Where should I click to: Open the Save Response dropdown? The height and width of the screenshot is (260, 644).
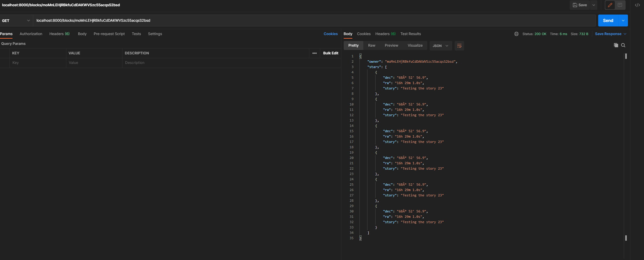click(x=611, y=34)
